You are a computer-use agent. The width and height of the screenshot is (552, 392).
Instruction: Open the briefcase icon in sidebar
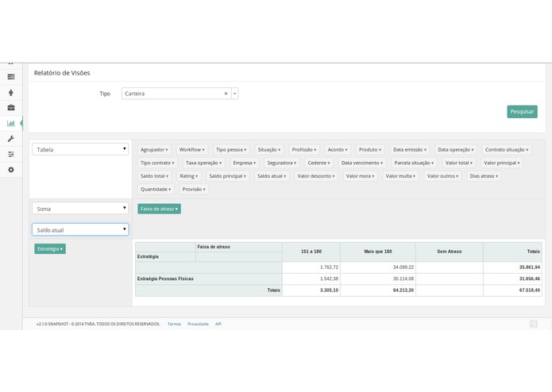(x=11, y=108)
